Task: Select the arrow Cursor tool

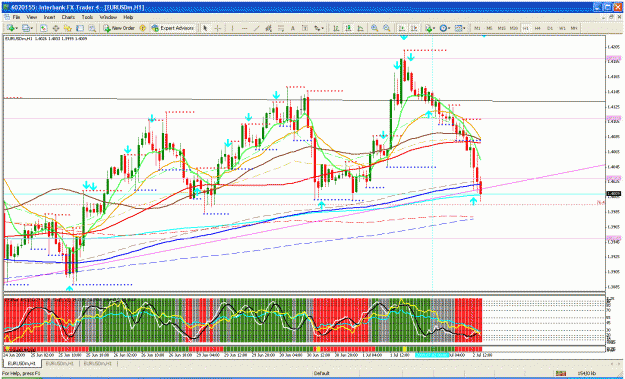Action: pos(205,28)
